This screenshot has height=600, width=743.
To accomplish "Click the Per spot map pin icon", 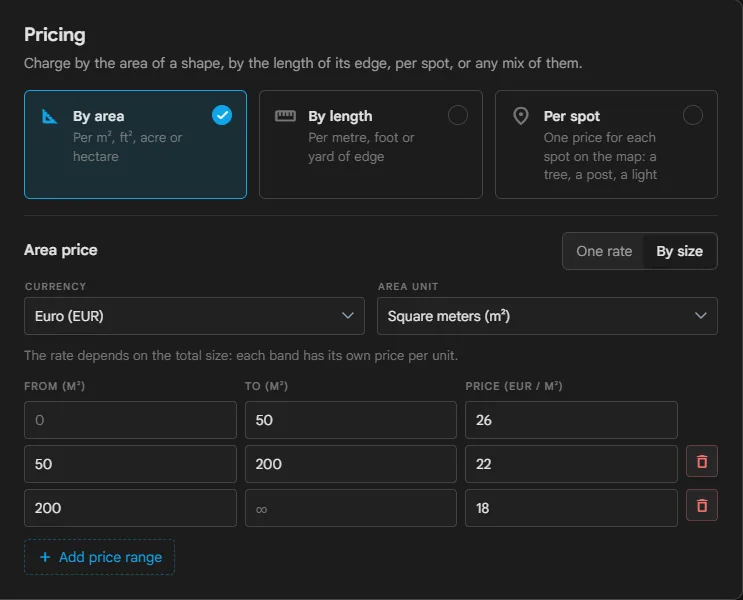I will (521, 116).
